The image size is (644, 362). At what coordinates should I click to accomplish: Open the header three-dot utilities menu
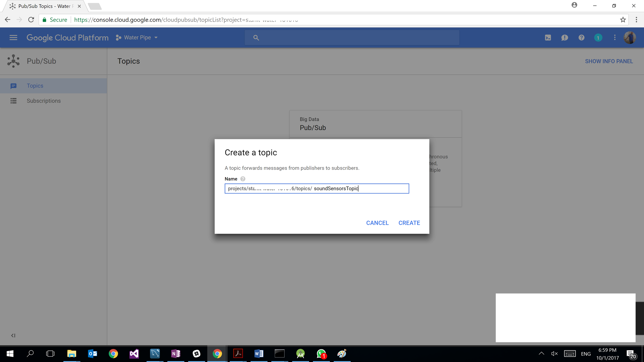[615, 38]
